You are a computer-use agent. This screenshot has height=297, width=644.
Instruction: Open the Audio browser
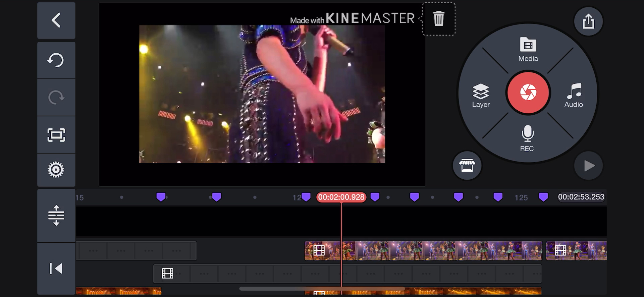574,96
